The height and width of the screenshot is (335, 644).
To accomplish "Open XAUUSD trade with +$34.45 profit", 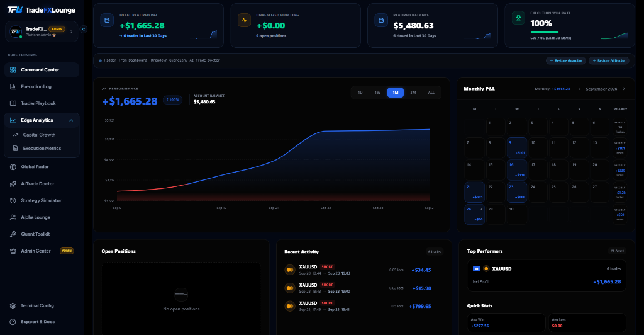I will [358, 270].
